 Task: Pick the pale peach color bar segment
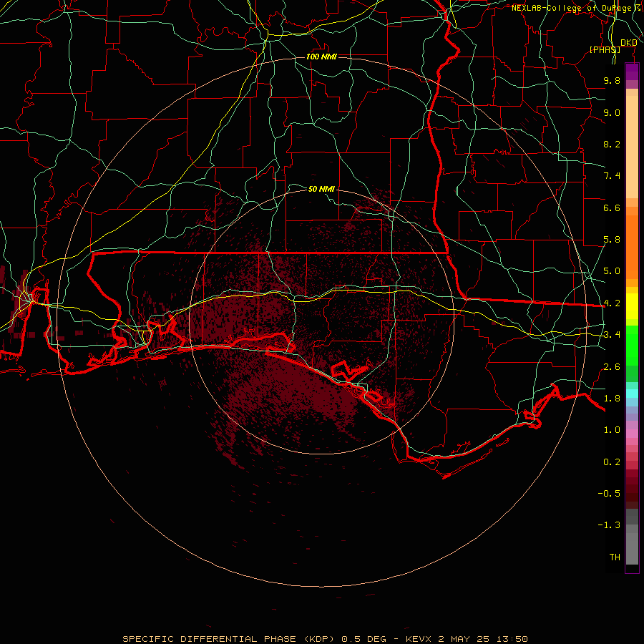click(632, 147)
